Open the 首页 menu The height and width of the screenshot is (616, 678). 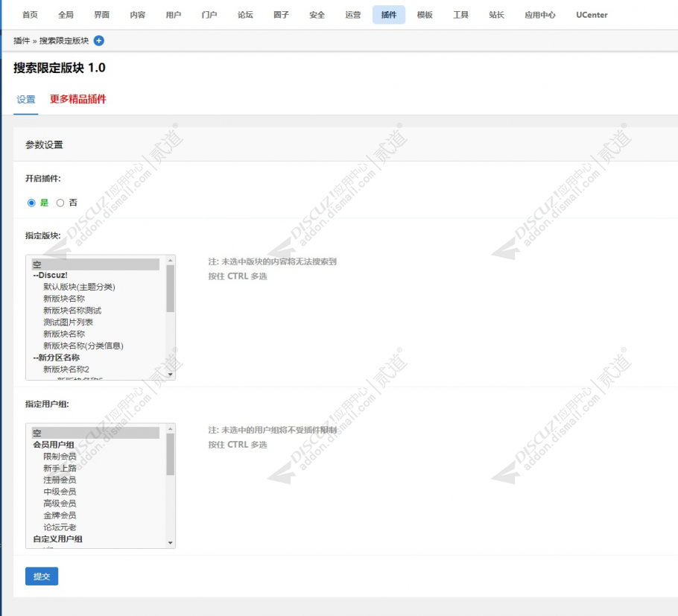[30, 15]
